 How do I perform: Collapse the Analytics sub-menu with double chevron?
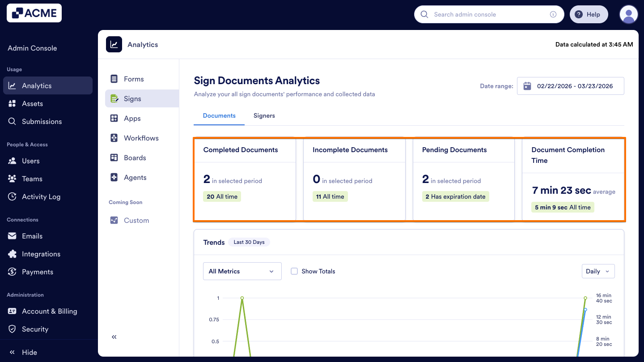pos(114,336)
